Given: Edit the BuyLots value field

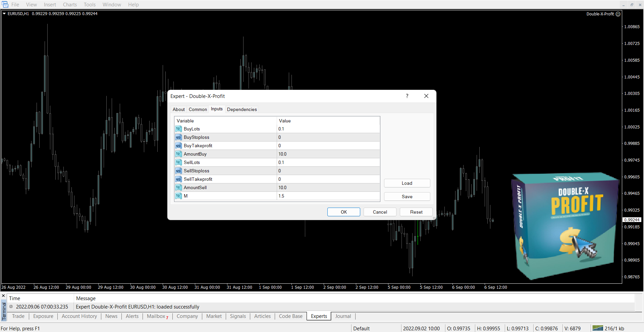Looking at the screenshot, I should coord(328,129).
